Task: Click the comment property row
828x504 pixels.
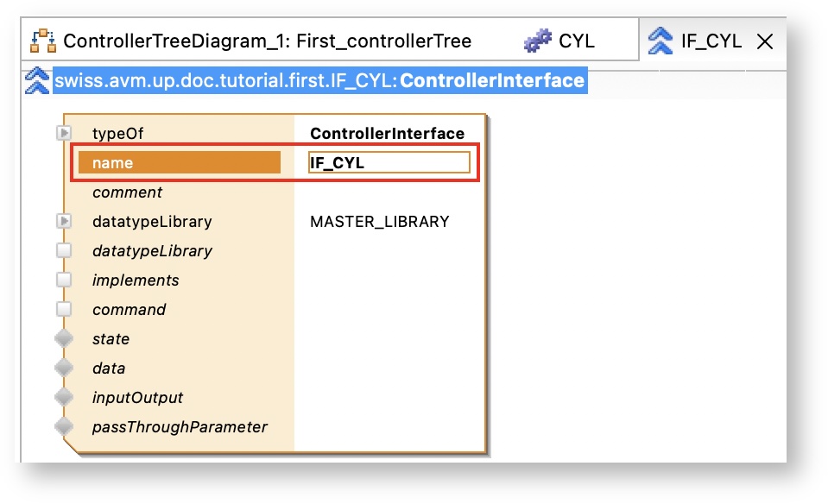Action: [x=127, y=192]
